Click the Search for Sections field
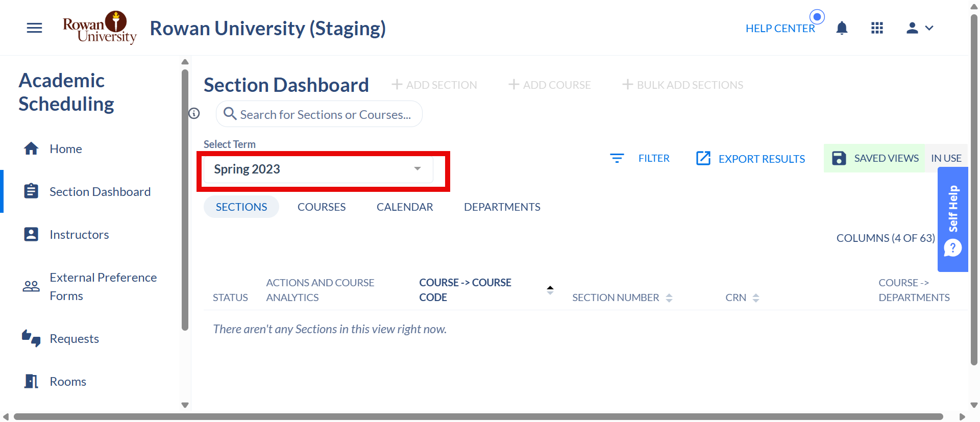The width and height of the screenshot is (980, 422). (x=319, y=114)
